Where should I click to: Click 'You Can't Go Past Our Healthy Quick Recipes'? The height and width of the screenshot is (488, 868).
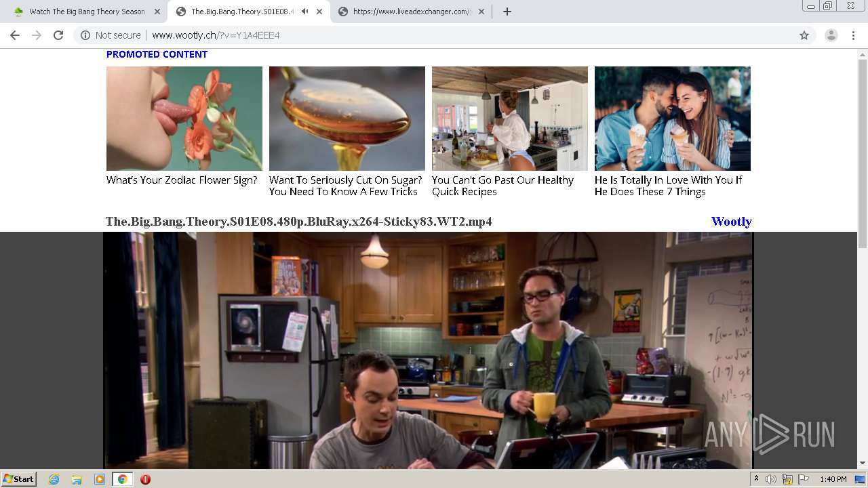tap(502, 186)
